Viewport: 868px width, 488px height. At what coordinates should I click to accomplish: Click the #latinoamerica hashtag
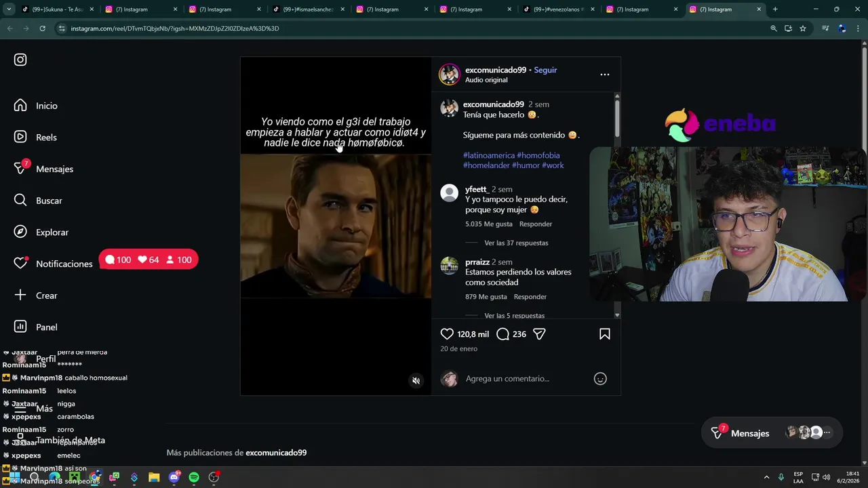click(489, 155)
